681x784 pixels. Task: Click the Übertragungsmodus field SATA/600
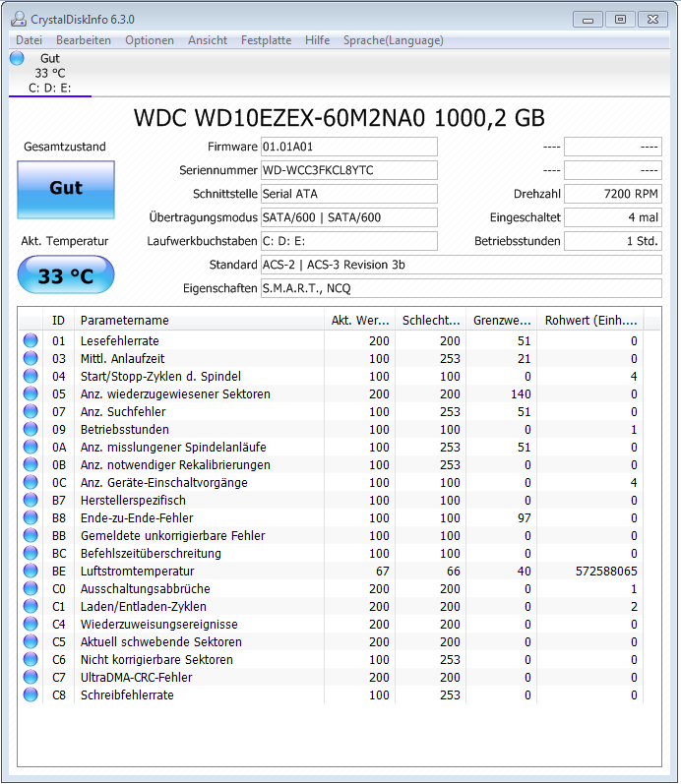[x=349, y=217]
